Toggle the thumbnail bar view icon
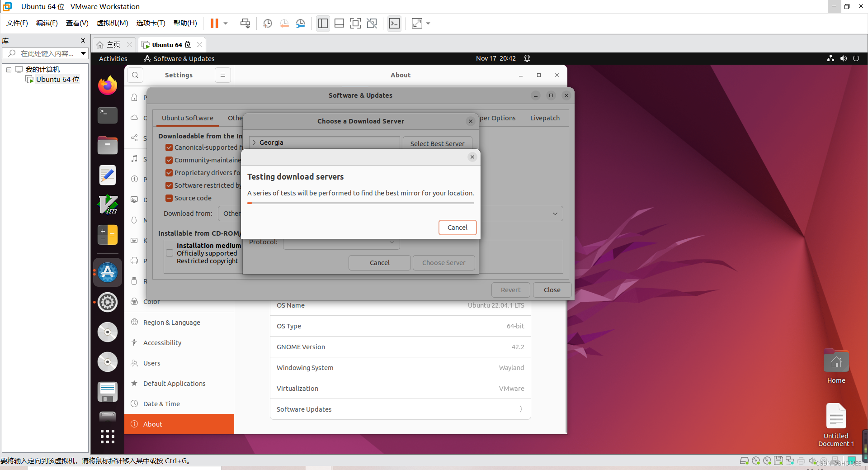Image resolution: width=868 pixels, height=470 pixels. (339, 23)
